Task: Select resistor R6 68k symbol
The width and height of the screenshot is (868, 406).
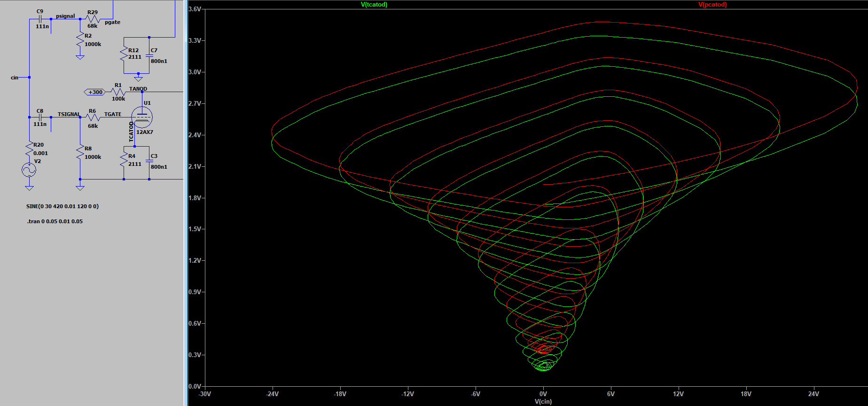Action: tap(93, 117)
